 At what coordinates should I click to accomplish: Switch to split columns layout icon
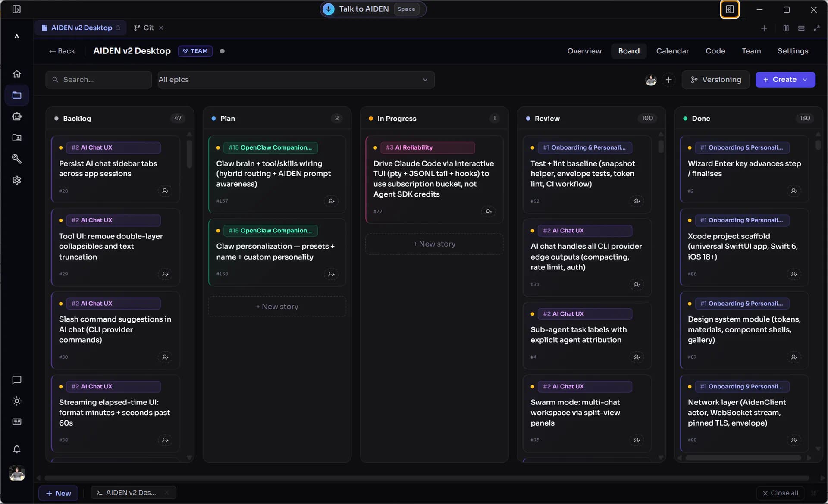point(786,28)
